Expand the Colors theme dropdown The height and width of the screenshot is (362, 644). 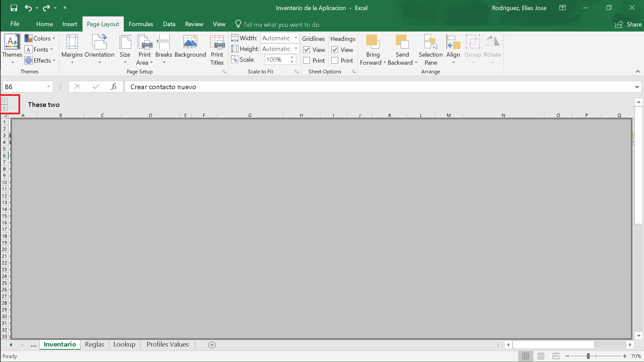(54, 39)
